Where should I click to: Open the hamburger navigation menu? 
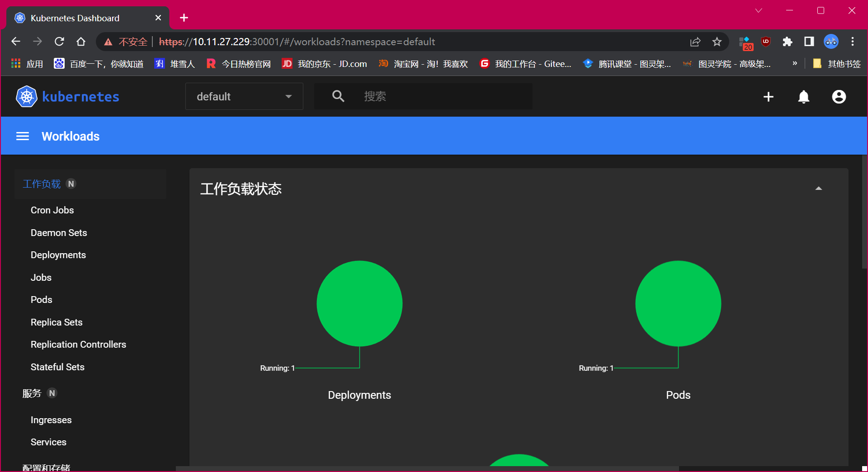[x=23, y=136]
